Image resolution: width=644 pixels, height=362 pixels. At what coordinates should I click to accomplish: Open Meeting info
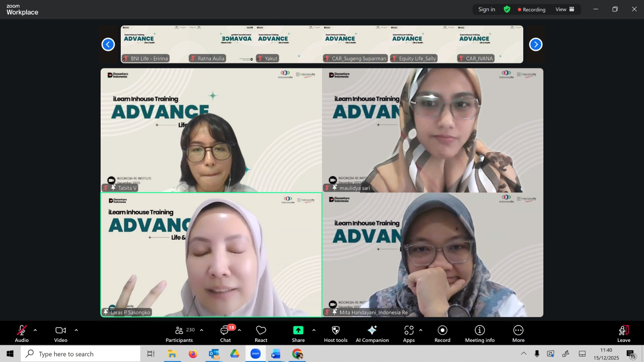[479, 334]
